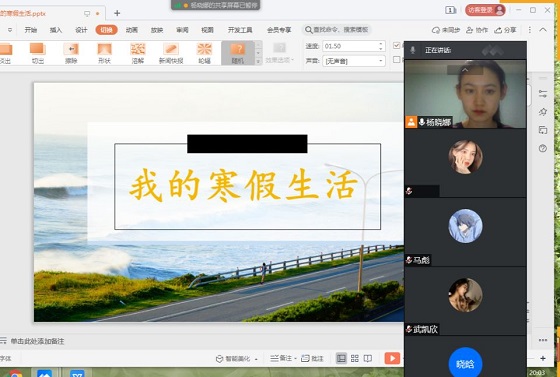This screenshot has height=377, width=560.
Task: Click the monitor icon on the pptx tab
Action: [x=87, y=14]
